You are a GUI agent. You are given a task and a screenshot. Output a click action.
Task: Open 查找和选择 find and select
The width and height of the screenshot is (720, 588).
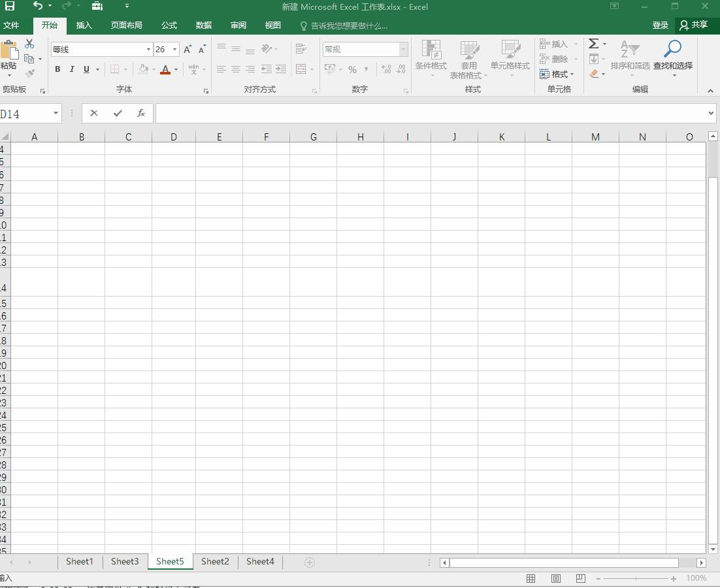click(x=673, y=57)
